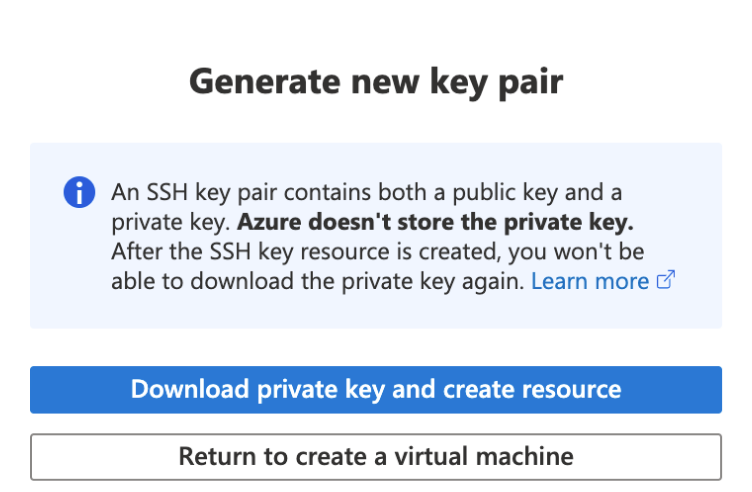752x492 pixels.
Task: Click the Generate new key pair heading
Action: [x=376, y=81]
